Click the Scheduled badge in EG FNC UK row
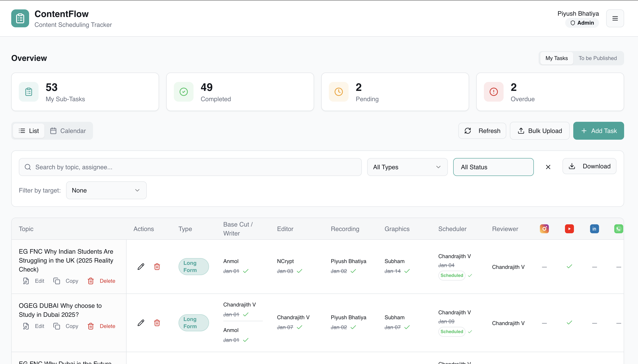The image size is (638, 364). coord(452,275)
